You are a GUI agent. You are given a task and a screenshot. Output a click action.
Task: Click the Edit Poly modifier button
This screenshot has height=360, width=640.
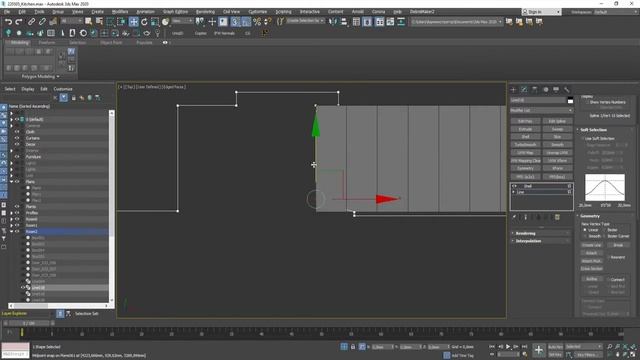525,121
